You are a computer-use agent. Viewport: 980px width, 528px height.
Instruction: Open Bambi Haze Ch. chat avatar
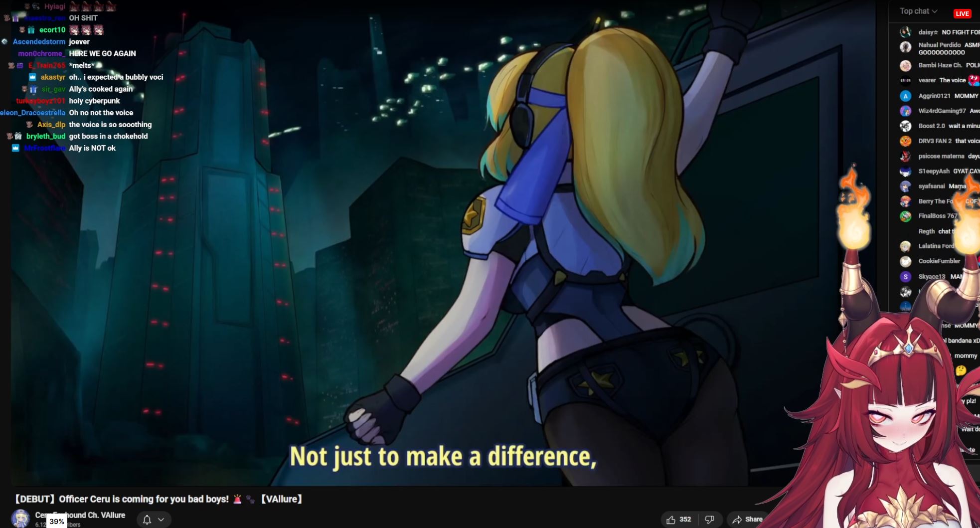(906, 66)
